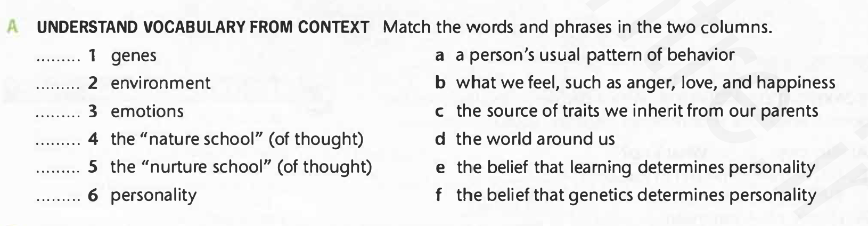Image resolution: width=868 pixels, height=226 pixels.
Task: Click definition c about traits we inherit
Action: 627,111
